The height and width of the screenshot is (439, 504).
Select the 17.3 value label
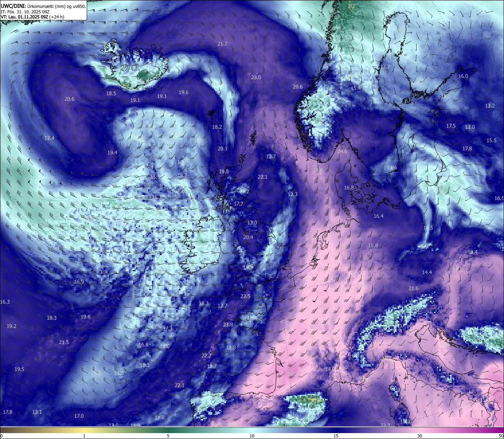(x=167, y=328)
